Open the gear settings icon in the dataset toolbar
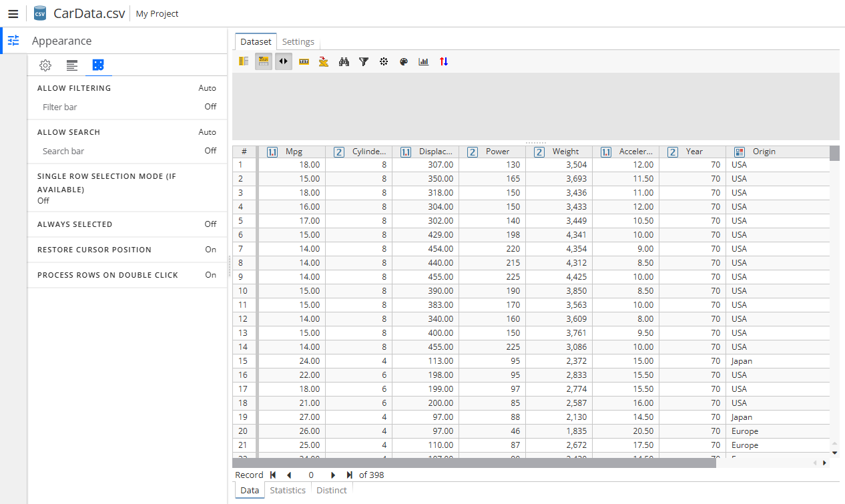 click(384, 61)
